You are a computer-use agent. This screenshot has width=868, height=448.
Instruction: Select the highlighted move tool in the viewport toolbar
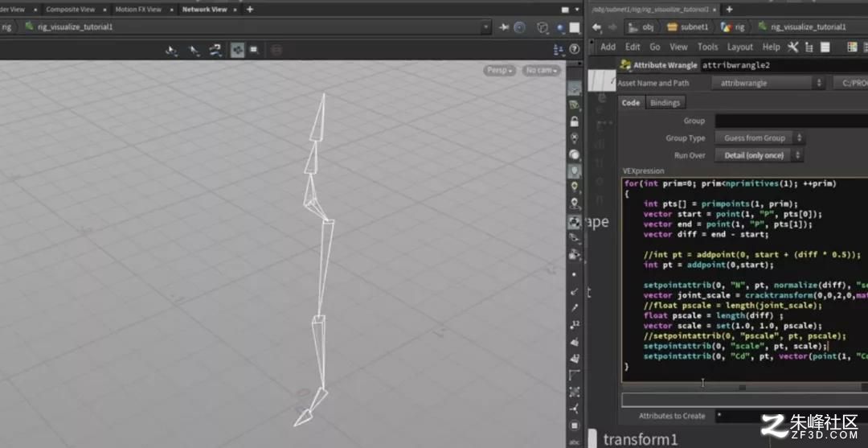coord(237,51)
